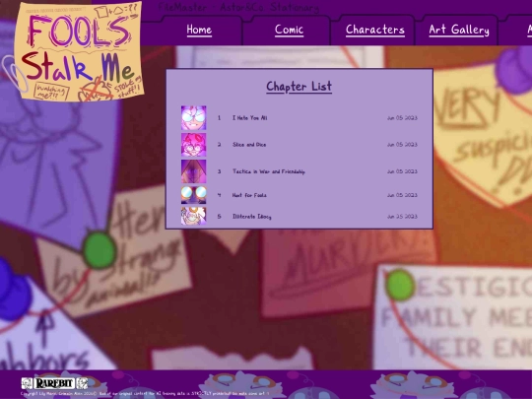Open chapter "I Hate You All"

[249, 118]
